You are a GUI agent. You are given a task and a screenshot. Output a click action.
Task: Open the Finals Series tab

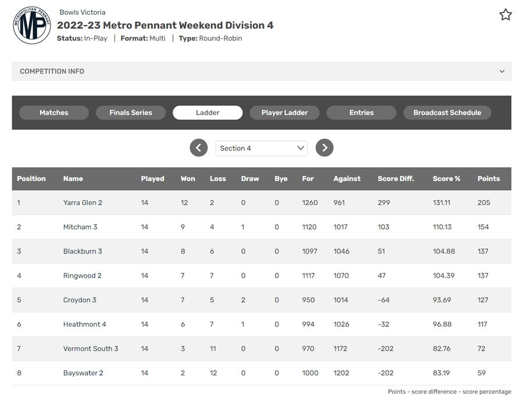[x=131, y=113]
